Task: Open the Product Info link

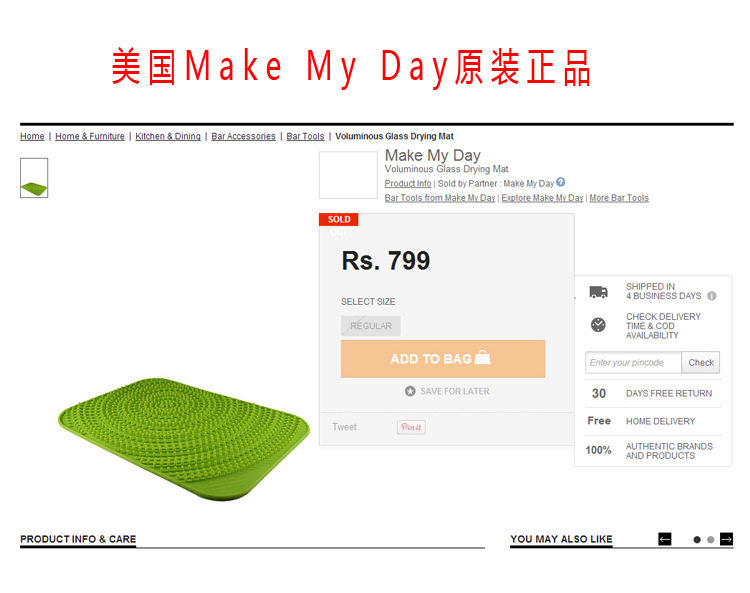Action: click(x=408, y=184)
